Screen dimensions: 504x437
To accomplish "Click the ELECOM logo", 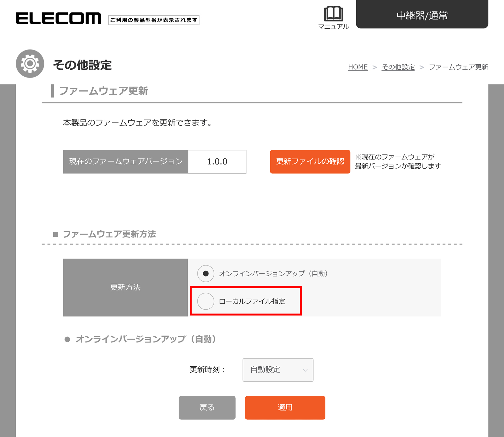I will tap(58, 19).
